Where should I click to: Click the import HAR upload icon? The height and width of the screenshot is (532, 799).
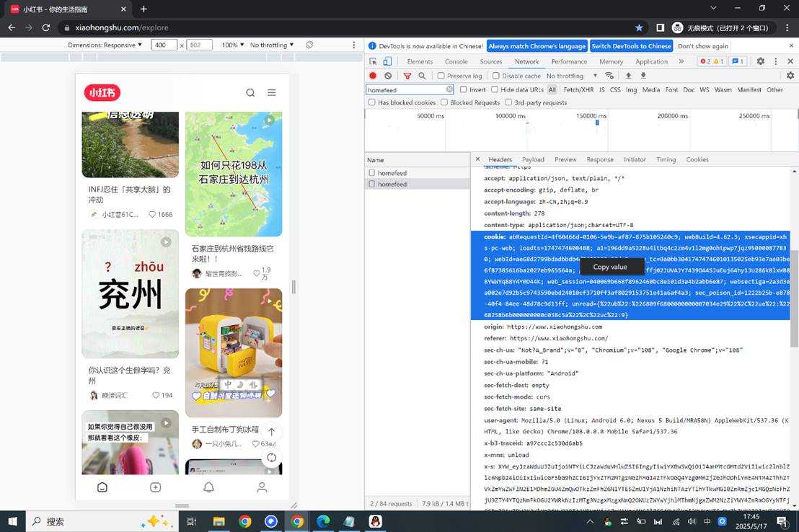point(628,76)
